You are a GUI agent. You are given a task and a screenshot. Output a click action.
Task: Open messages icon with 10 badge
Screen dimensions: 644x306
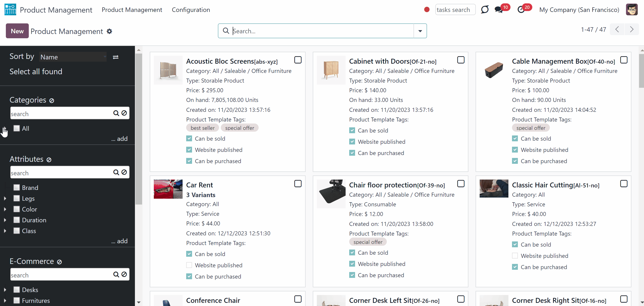pyautogui.click(x=499, y=9)
